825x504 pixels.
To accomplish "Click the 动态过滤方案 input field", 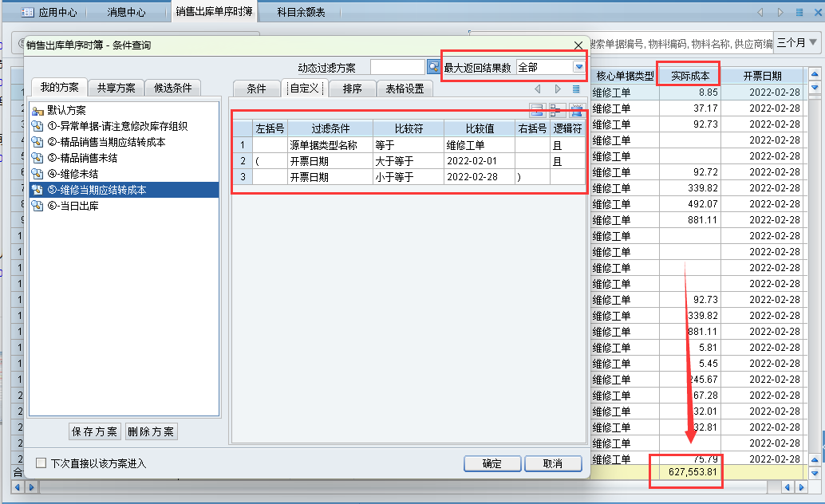I will [397, 68].
